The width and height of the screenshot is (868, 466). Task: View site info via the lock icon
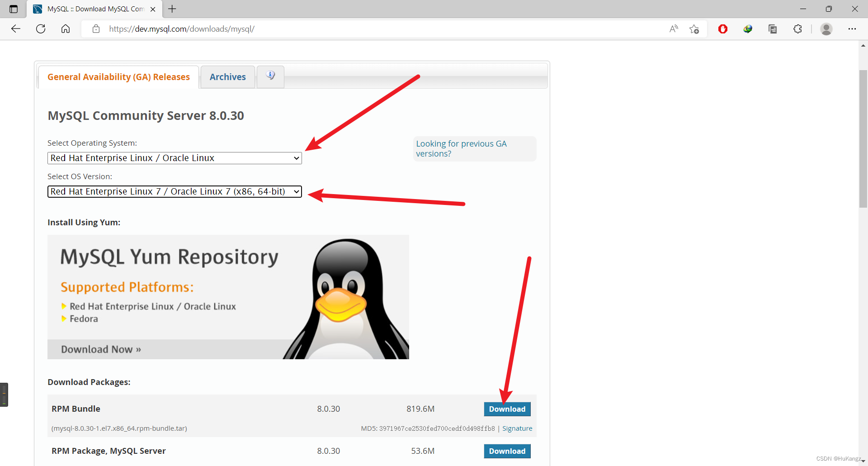coord(96,29)
